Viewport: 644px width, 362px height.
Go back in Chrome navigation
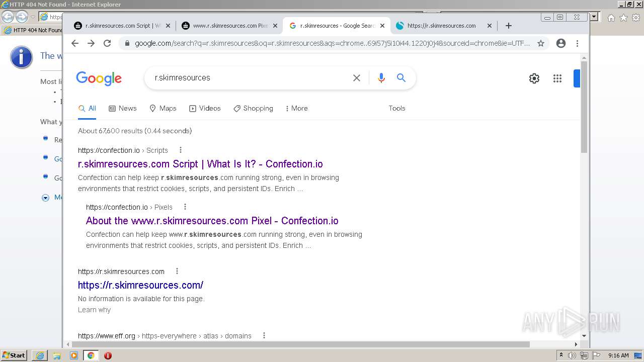(75, 43)
